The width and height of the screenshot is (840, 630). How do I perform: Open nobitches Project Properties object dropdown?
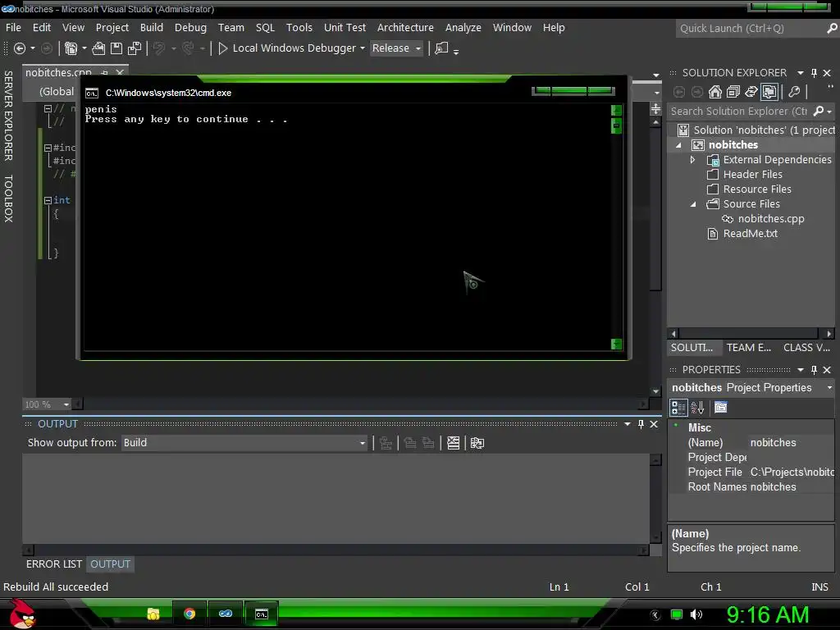click(829, 387)
